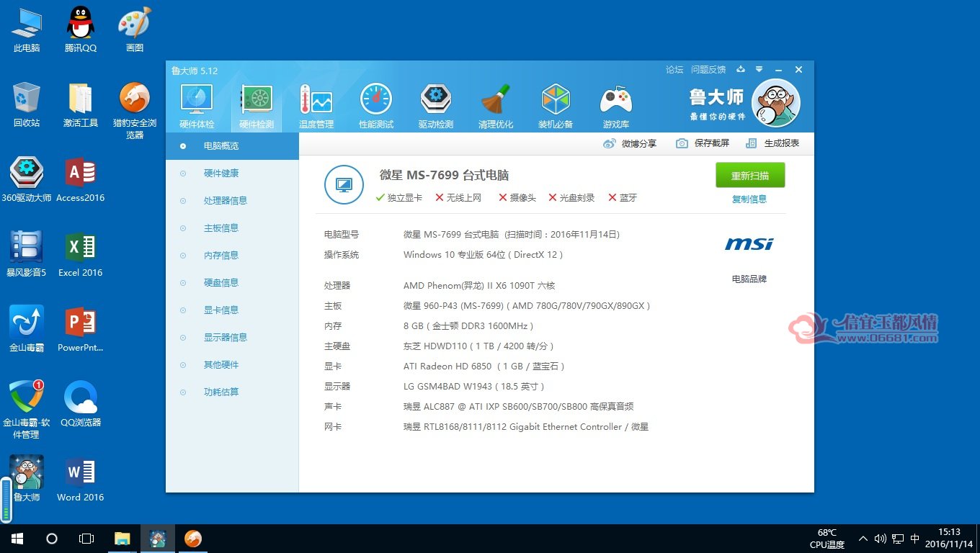The height and width of the screenshot is (553, 980).
Task: Select the 猎豹安全浏览器 desktop icon
Action: [x=135, y=111]
